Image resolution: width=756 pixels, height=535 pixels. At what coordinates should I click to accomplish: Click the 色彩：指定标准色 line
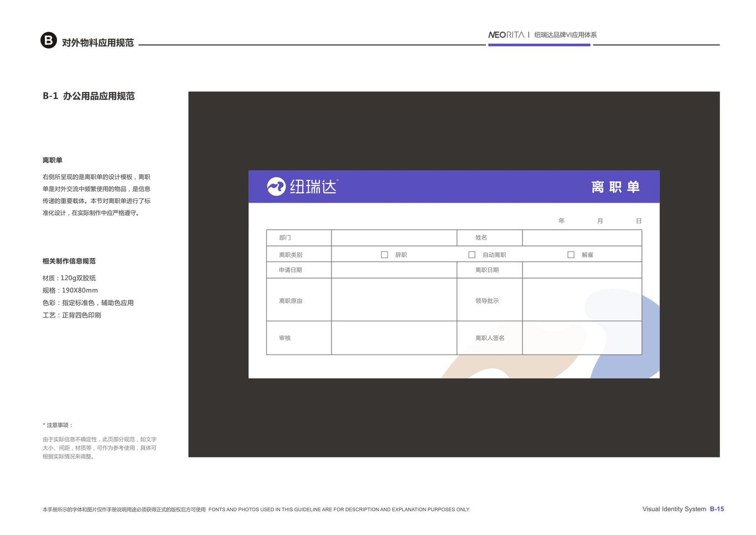click(88, 303)
